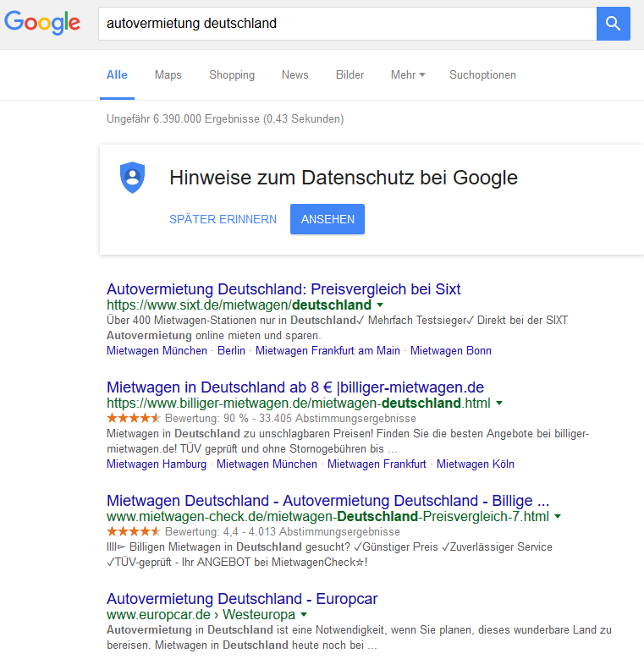644x659 pixels.
Task: Click the privacy shield icon
Action: 132,178
